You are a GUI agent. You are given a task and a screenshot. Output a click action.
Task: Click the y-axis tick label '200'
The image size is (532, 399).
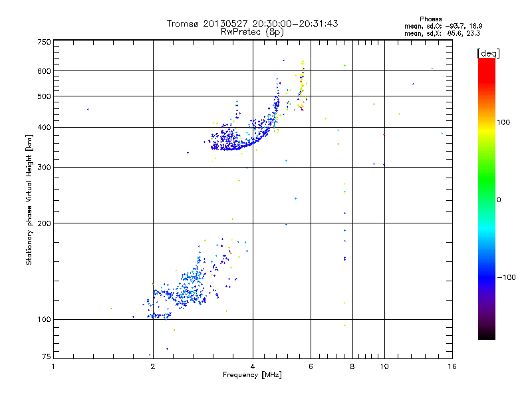[44, 223]
